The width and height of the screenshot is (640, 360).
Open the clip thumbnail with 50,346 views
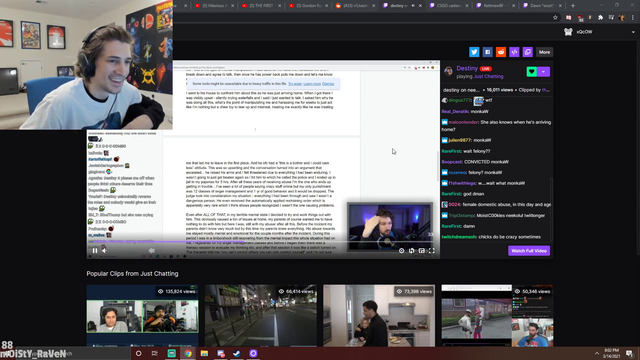click(497, 316)
